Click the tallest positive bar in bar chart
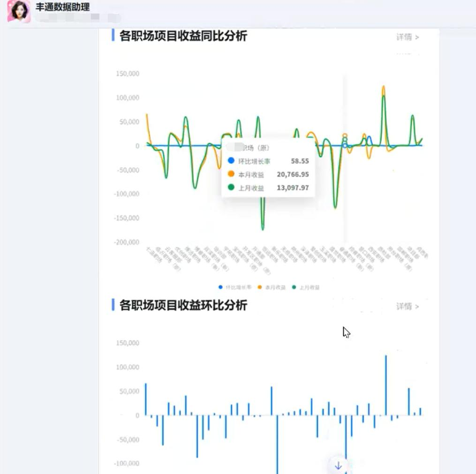Screen dimensions: 476x474 [386, 385]
